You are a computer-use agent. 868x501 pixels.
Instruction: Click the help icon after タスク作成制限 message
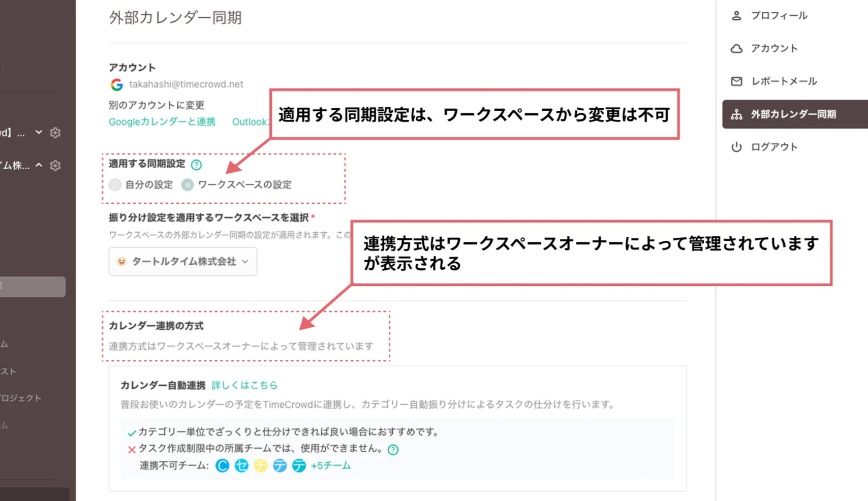[x=392, y=449]
